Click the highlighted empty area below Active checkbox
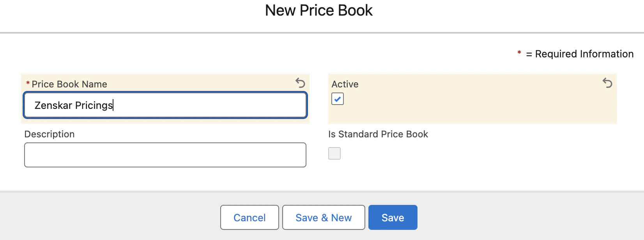The width and height of the screenshot is (644, 240). (x=472, y=114)
